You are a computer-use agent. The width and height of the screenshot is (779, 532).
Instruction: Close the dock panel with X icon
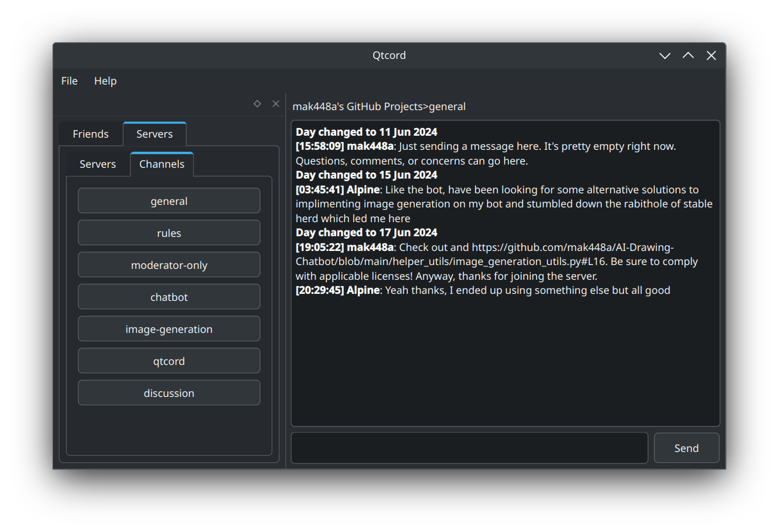coord(276,104)
